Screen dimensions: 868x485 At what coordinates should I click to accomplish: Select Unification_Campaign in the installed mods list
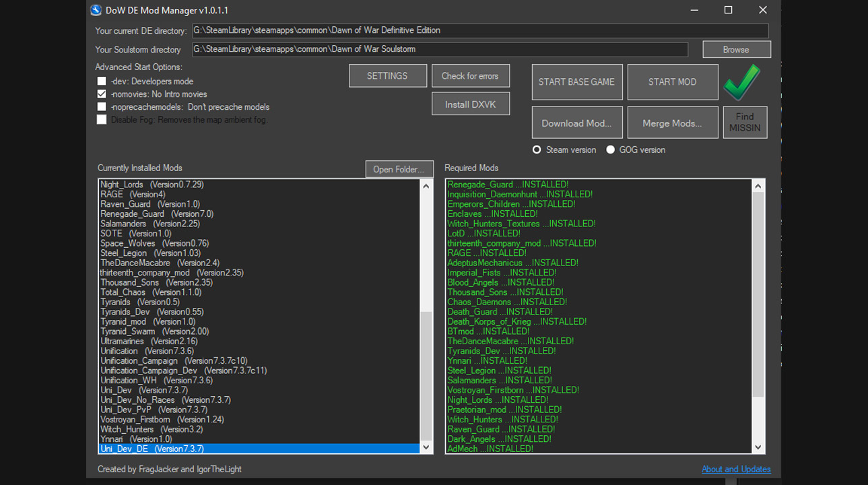tap(139, 361)
